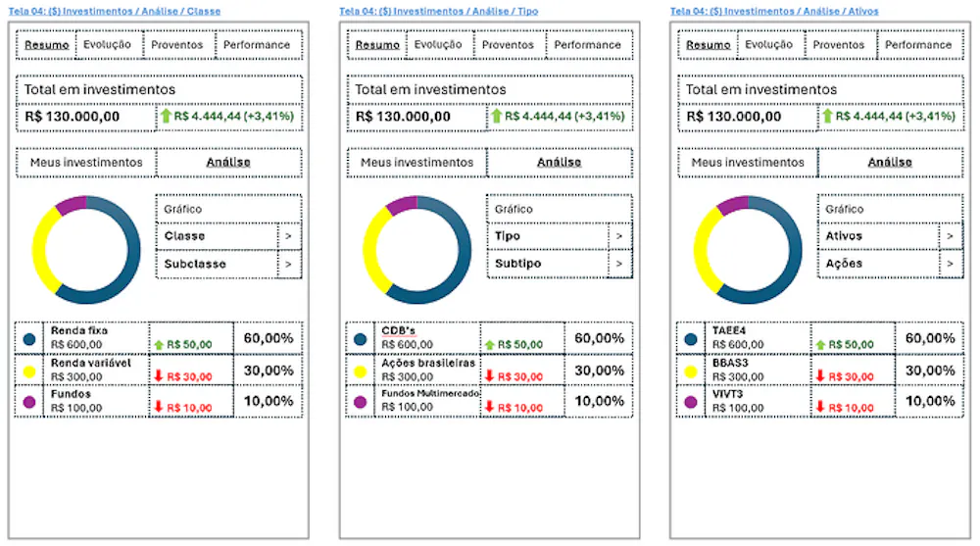This screenshot has height=546, width=980.
Task: Click 30,00% value in BBAS3 row
Action: click(x=930, y=371)
